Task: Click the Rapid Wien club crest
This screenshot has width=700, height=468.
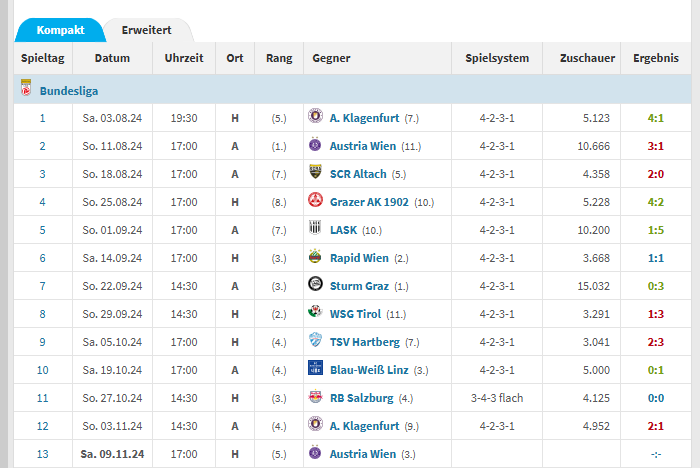Action: coord(315,257)
